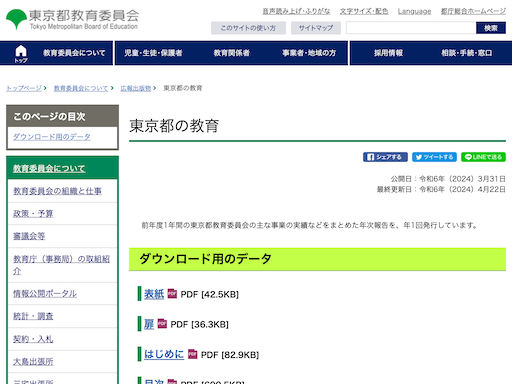The height and width of the screenshot is (384, 512).
Task: Click the ダウンロード用のデータ section heading
Action: tap(205, 259)
